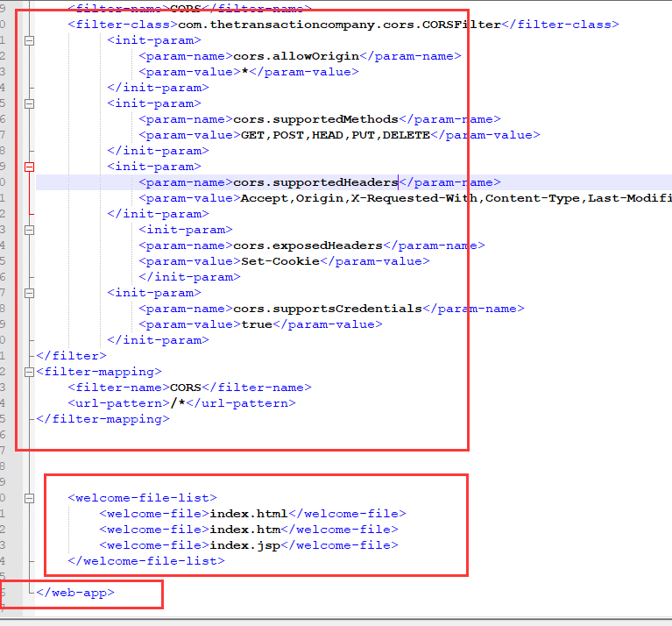Click the cors.allowOrigin param-name text
The image size is (672, 626).
296,56
